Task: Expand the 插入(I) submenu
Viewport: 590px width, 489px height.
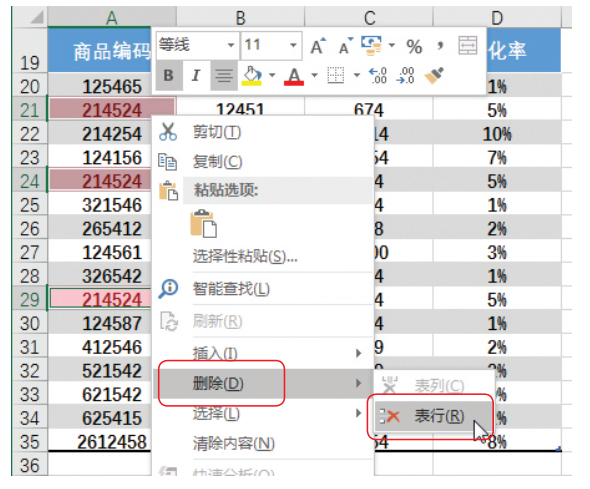Action: click(263, 353)
